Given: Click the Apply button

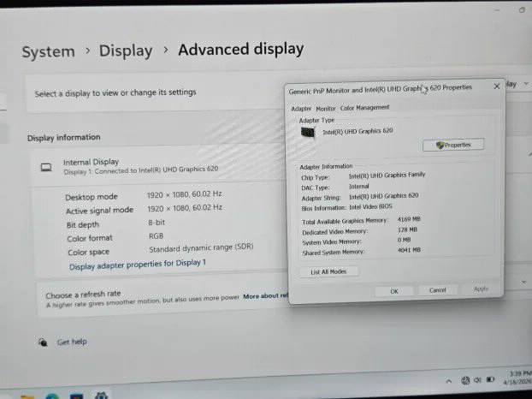Looking at the screenshot, I should coord(481,289).
